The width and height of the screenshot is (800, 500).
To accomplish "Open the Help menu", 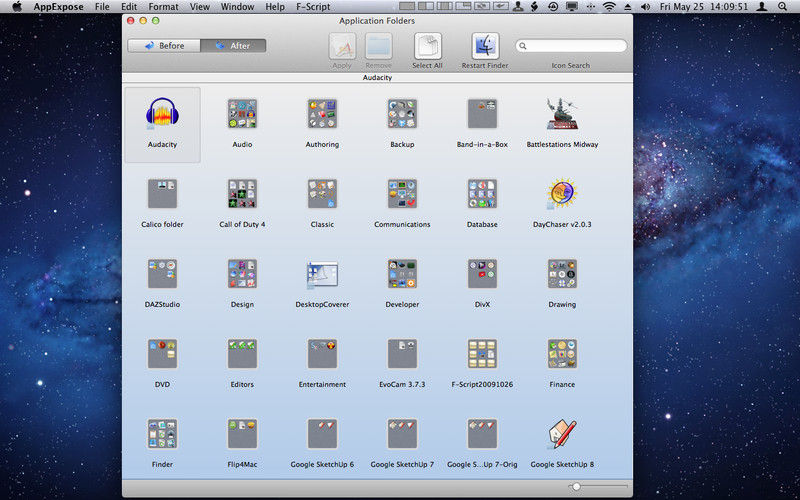I will coord(275,7).
